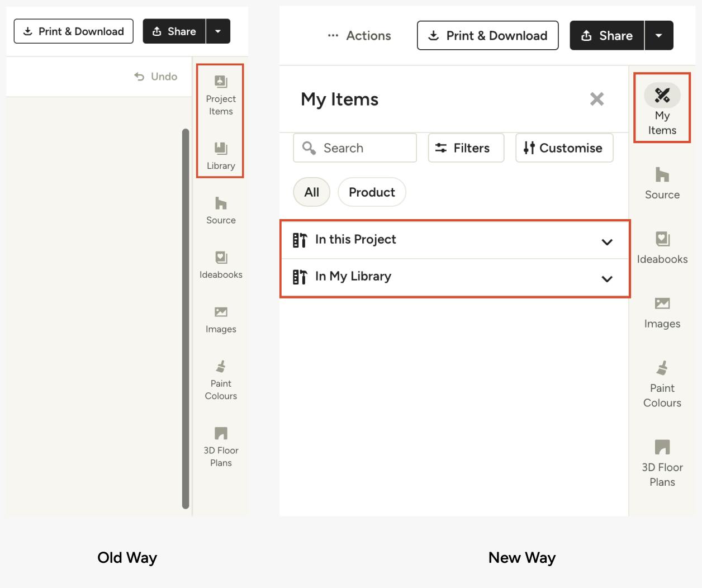Select the All filter chip

pos(311,192)
